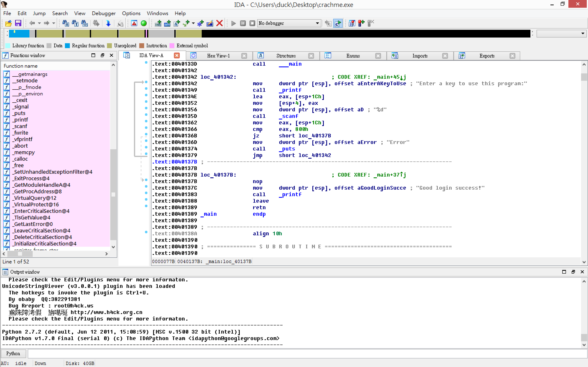This screenshot has height=367, width=588.
Task: Click the Jump back arrow icon
Action: point(32,23)
